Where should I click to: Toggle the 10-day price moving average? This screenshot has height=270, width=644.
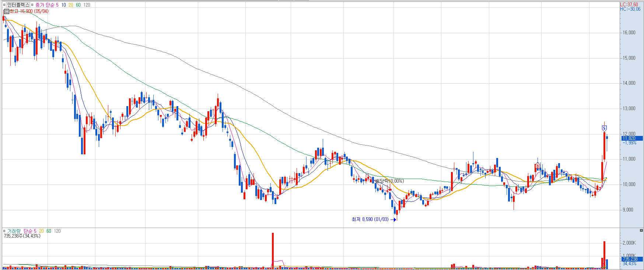coord(63,5)
